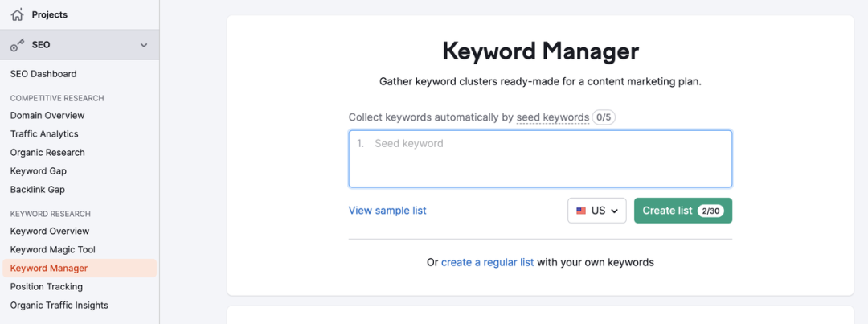868x324 pixels.
Task: Click the create a regular list link
Action: [487, 262]
